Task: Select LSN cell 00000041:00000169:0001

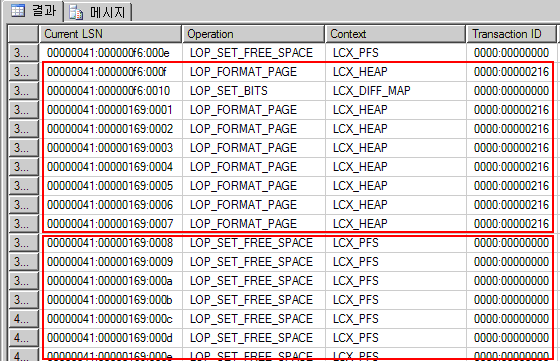Action: click(111, 110)
